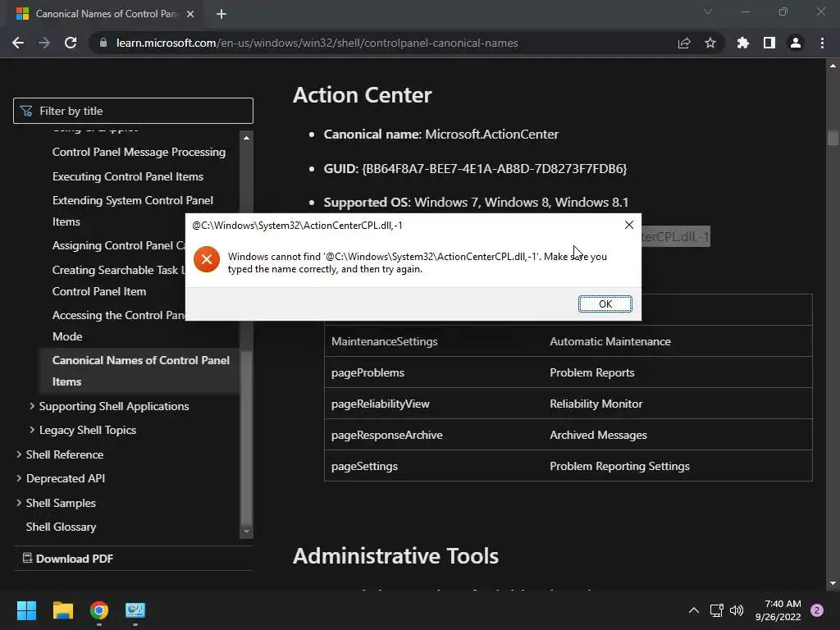The width and height of the screenshot is (840, 630).
Task: Toggle Chrome side panel
Action: tap(769, 43)
